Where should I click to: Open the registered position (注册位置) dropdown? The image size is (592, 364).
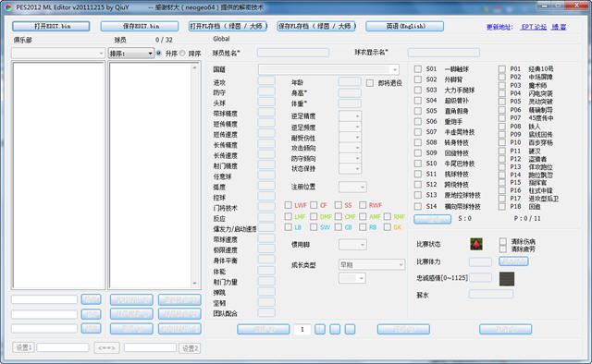click(x=352, y=187)
